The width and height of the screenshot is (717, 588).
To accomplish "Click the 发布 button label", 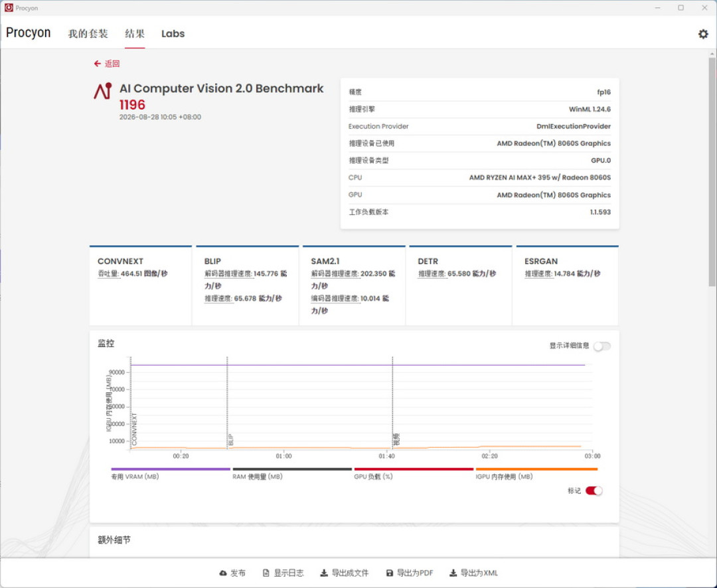I will pos(238,573).
